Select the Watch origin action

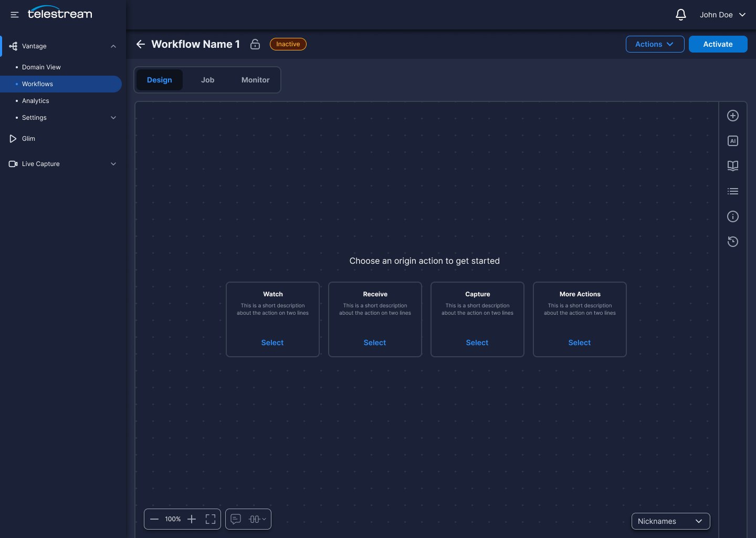click(272, 343)
